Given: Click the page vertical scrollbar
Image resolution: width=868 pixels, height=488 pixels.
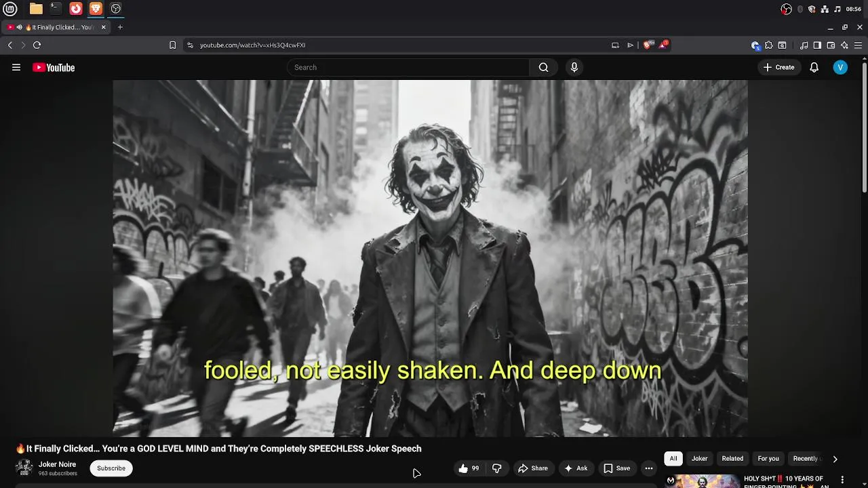Looking at the screenshot, I should pyautogui.click(x=864, y=129).
